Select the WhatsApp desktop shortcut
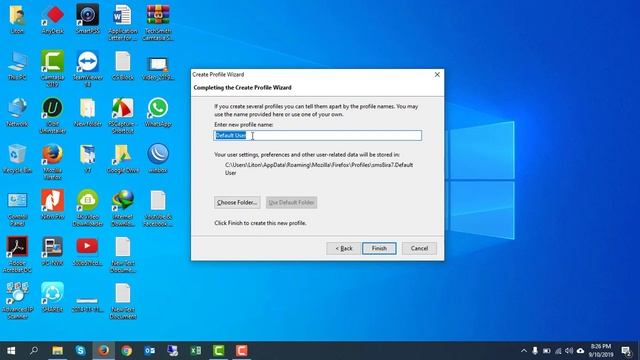Image resolution: width=640 pixels, height=360 pixels. tap(158, 112)
